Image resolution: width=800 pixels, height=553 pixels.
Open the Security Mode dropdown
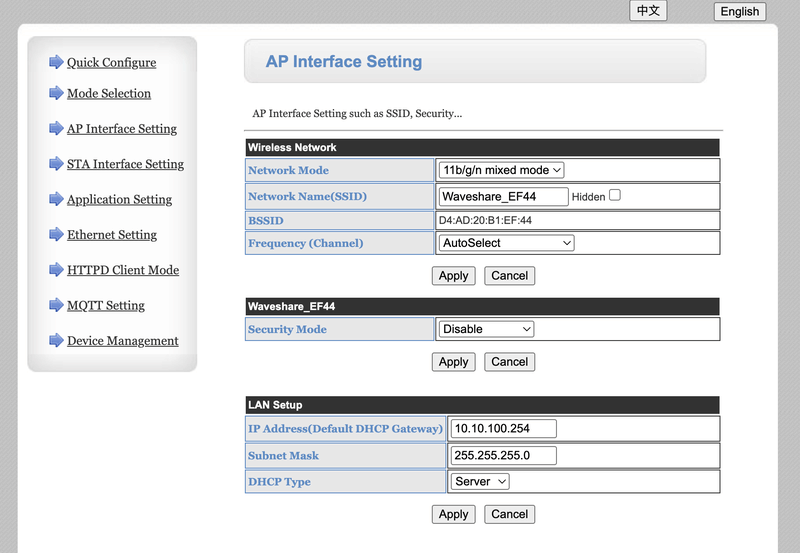tap(486, 329)
